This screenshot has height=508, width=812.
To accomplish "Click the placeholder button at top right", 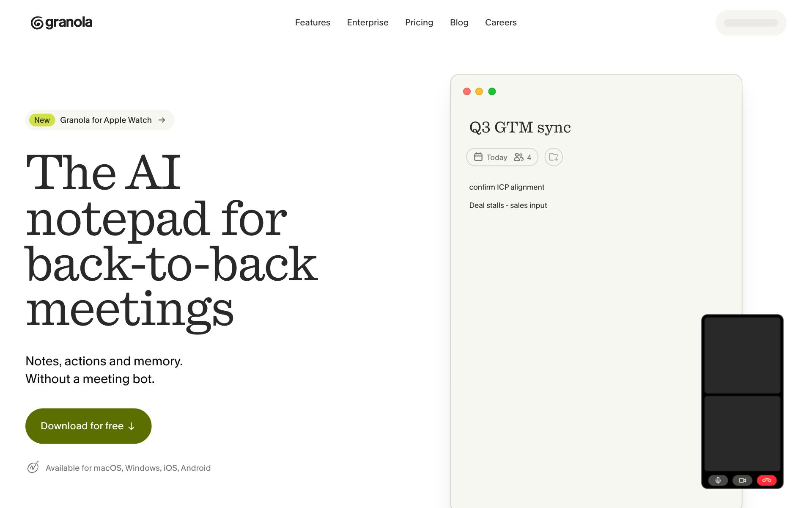I will [x=751, y=23].
